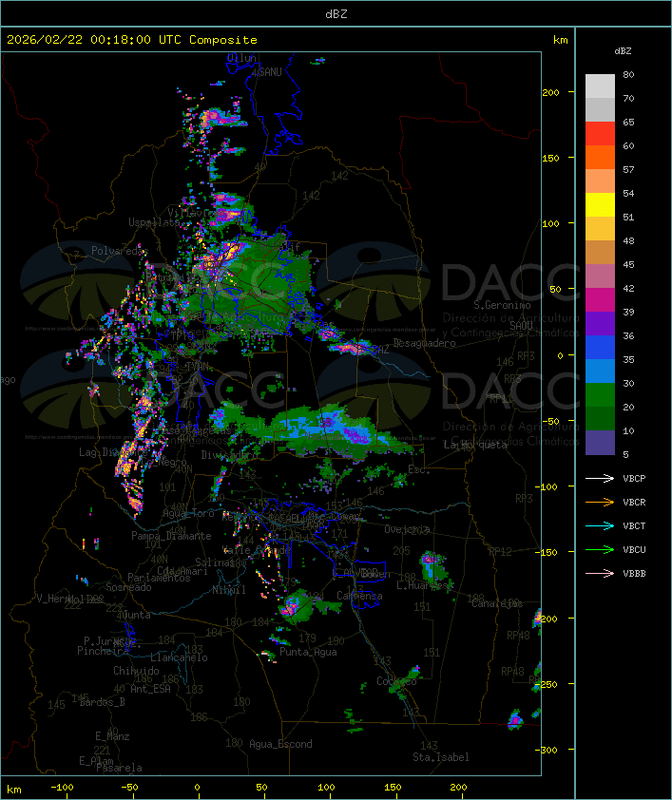Select the red 60–65 dBZ legend swatch

point(600,134)
